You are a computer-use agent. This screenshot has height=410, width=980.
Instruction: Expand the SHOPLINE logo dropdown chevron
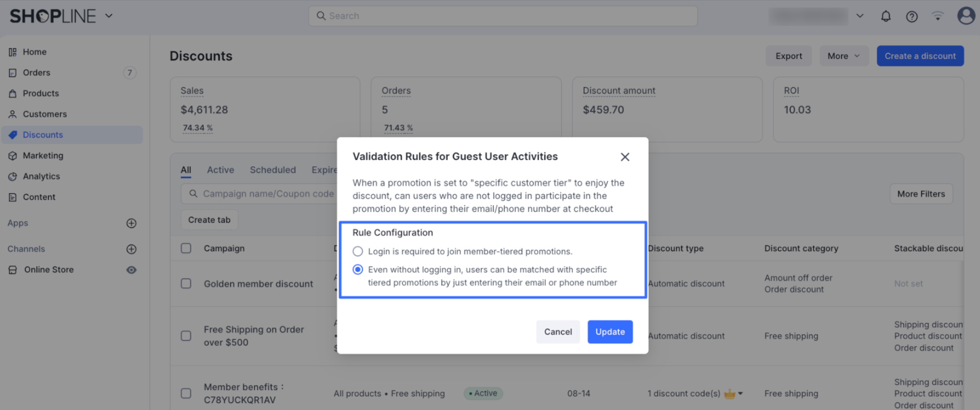[x=109, y=16]
